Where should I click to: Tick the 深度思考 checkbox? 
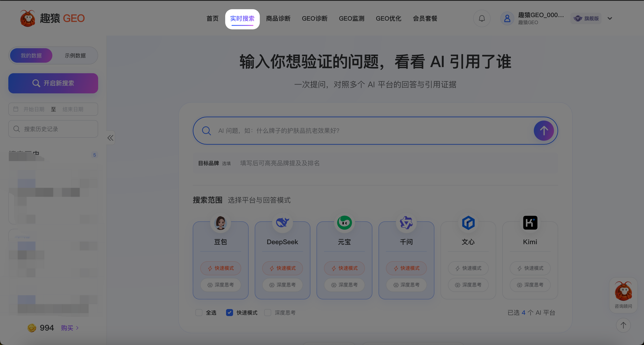coord(267,313)
